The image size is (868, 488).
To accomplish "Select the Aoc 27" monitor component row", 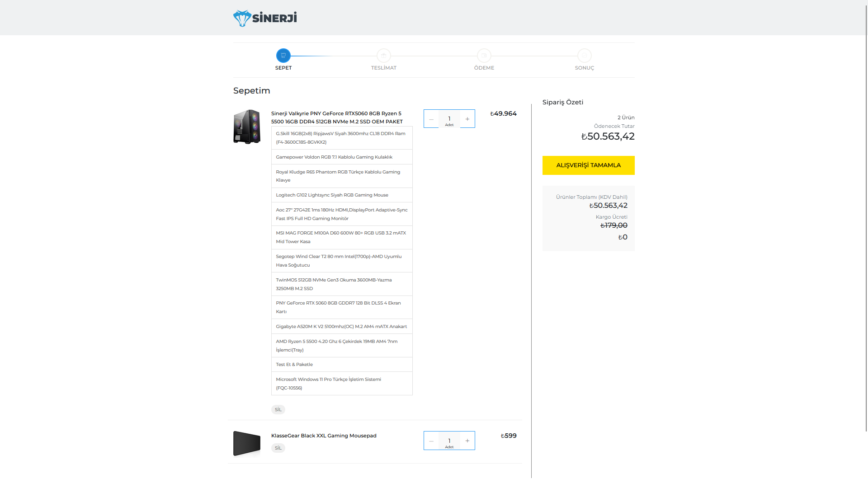I will point(342,214).
